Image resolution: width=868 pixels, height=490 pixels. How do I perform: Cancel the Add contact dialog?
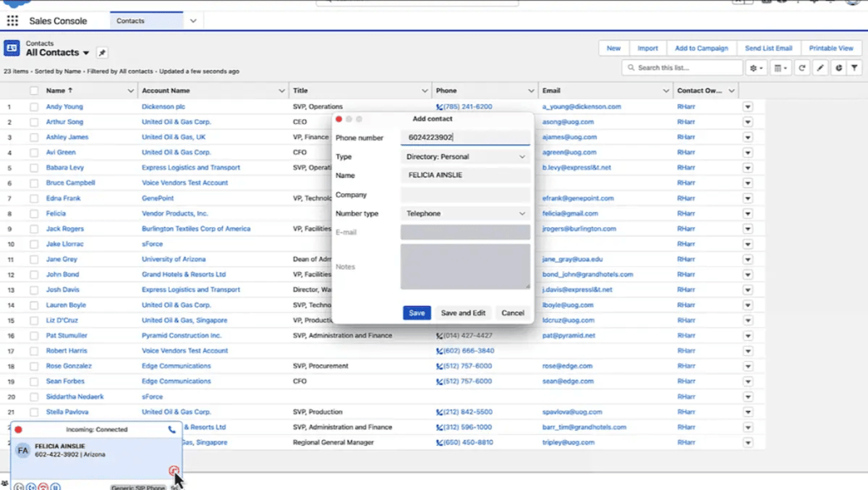(513, 313)
